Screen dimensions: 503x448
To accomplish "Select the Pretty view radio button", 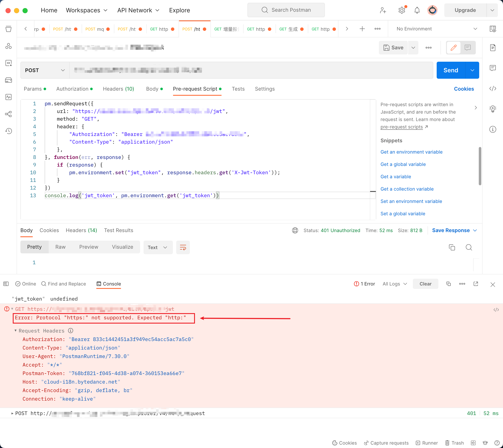I will tap(34, 247).
